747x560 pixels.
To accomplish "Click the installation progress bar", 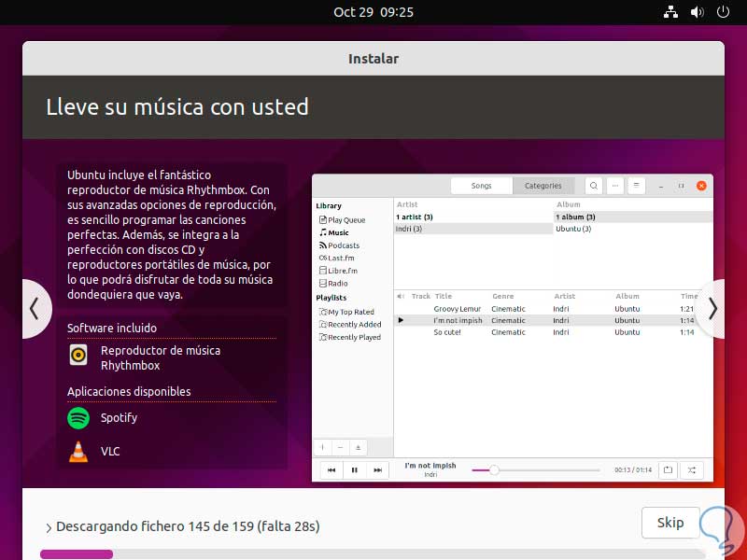I will click(x=373, y=553).
